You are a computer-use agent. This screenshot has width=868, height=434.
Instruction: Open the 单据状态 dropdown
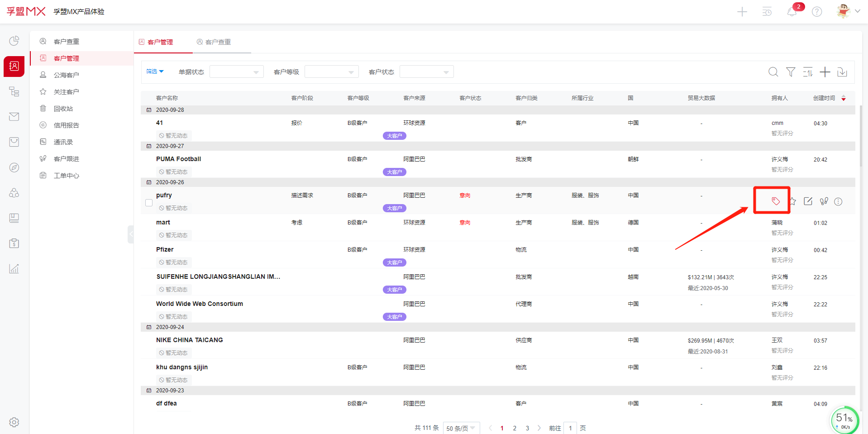point(236,72)
